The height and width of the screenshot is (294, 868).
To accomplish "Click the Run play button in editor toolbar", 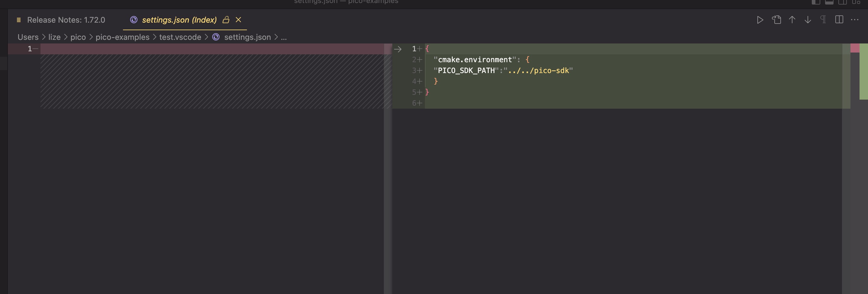I will [760, 20].
